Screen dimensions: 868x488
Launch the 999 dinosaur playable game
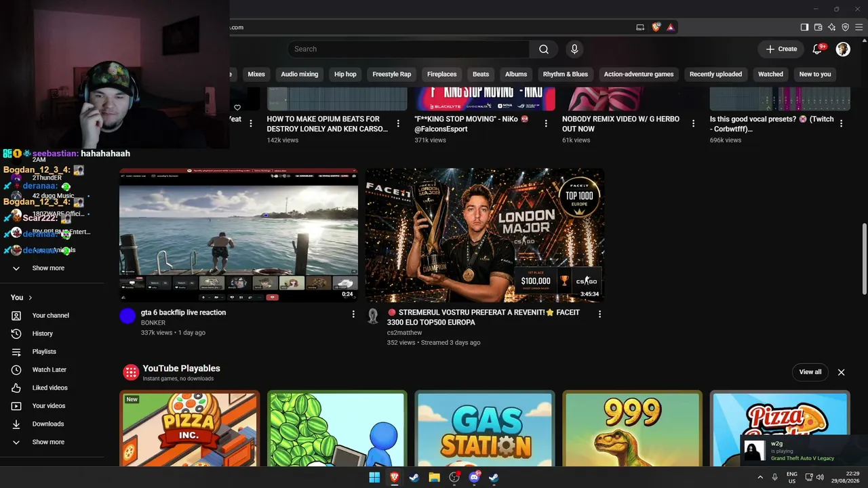tap(632, 429)
